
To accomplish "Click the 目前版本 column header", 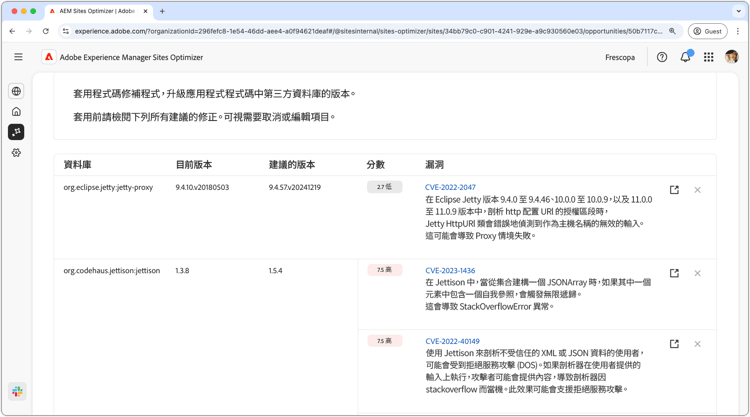I will pos(194,165).
